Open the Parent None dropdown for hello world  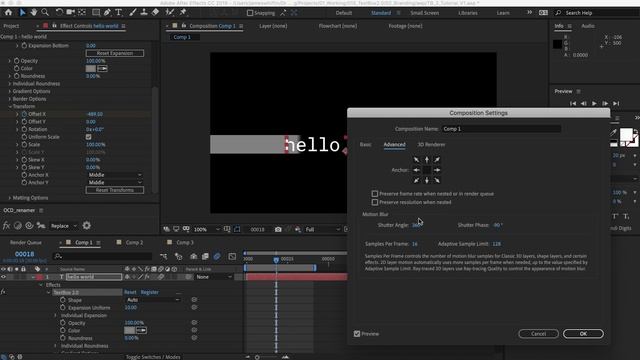click(214, 277)
